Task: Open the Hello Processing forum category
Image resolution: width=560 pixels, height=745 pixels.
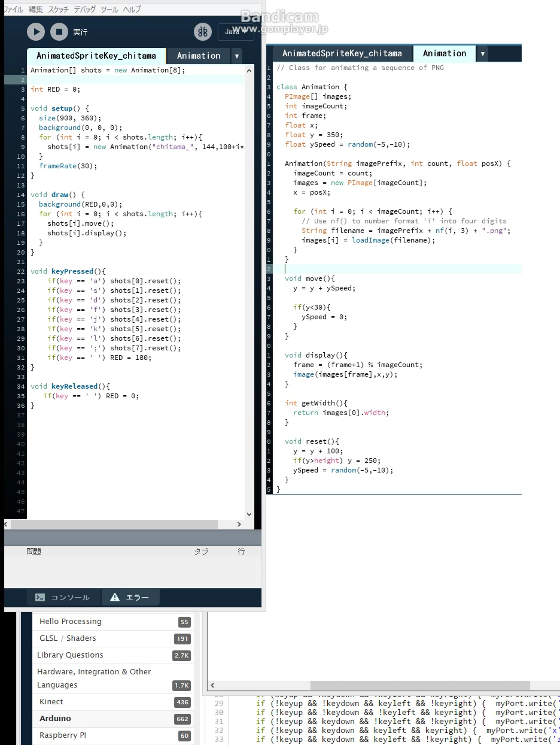Action: 70,621
